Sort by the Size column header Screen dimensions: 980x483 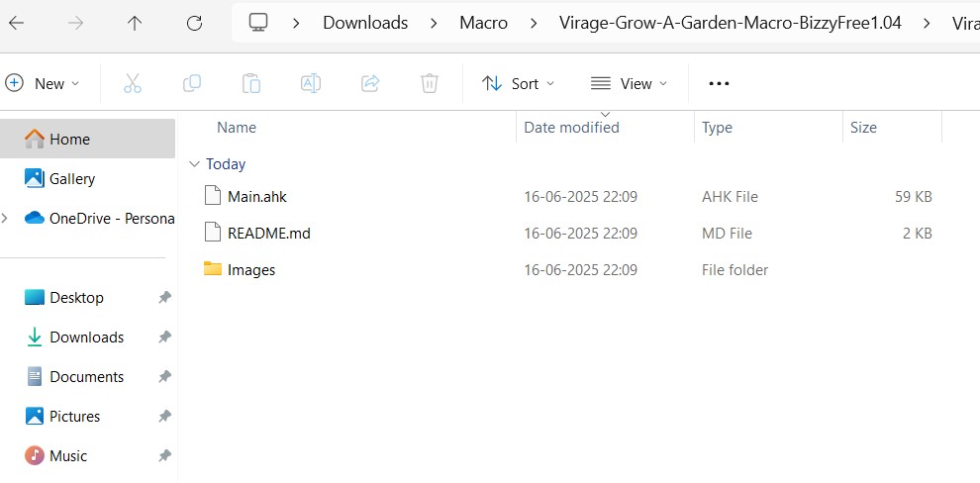point(863,128)
